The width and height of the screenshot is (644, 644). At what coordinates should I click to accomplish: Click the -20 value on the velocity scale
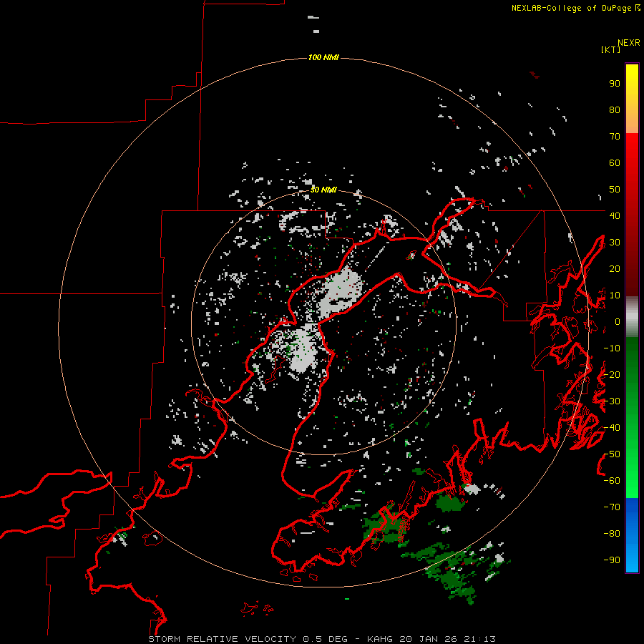click(x=612, y=375)
